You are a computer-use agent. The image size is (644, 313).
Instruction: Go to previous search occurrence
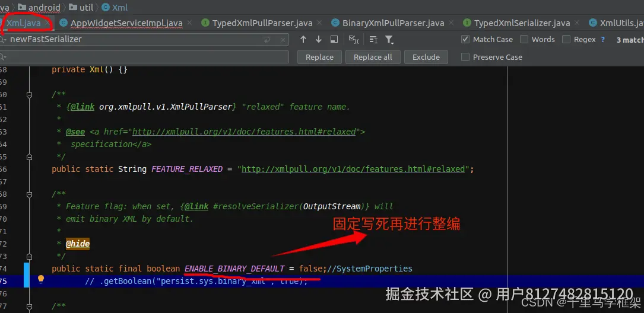tap(303, 39)
